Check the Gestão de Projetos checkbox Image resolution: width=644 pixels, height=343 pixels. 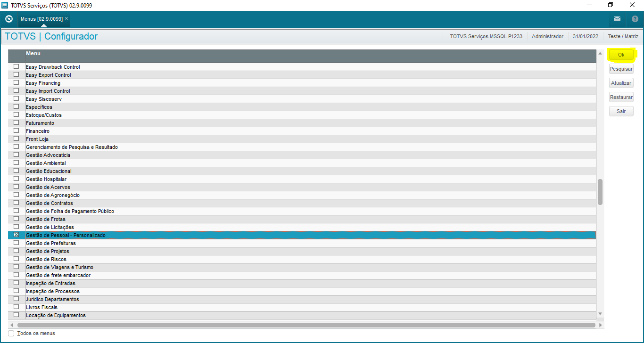(x=17, y=251)
